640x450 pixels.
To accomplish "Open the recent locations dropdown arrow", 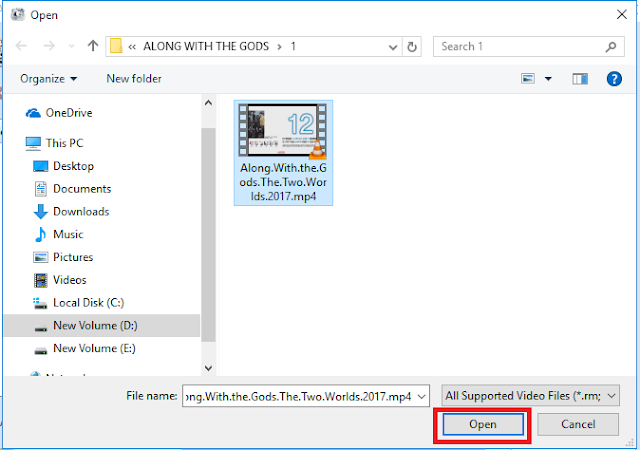I will pyautogui.click(x=71, y=46).
